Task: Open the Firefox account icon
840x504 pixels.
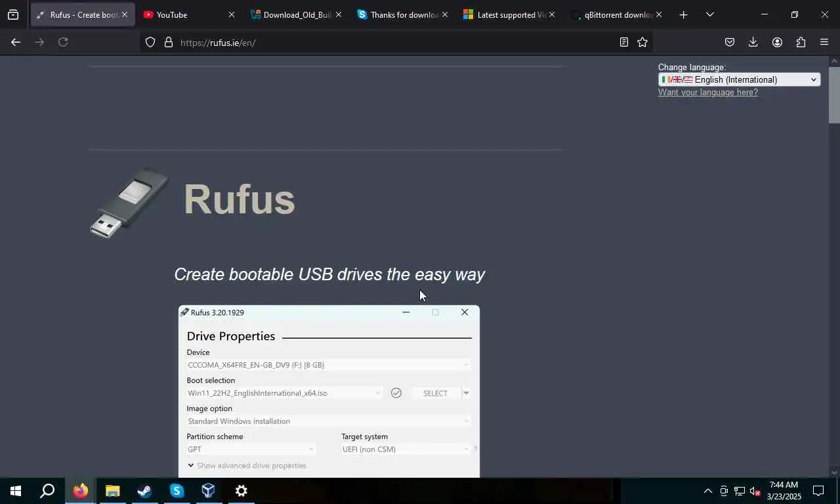Action: (777, 42)
